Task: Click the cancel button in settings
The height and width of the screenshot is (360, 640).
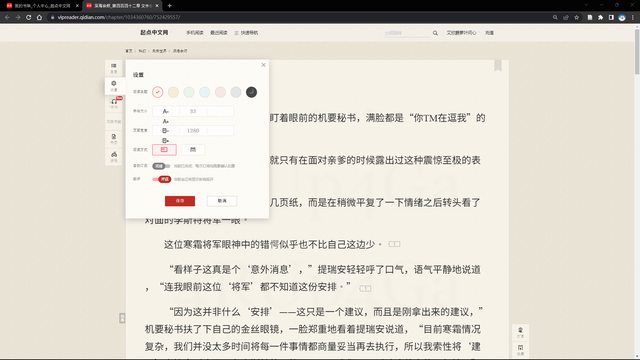Action: tap(222, 201)
